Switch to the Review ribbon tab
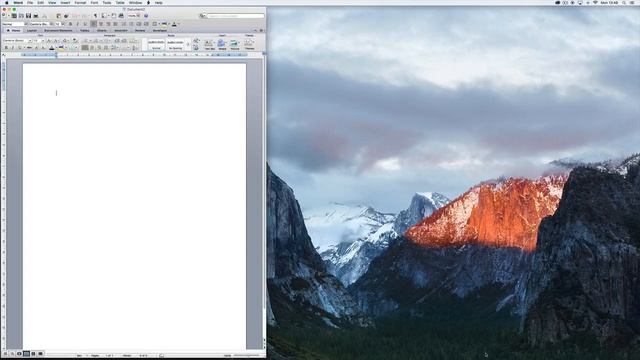 (140, 30)
